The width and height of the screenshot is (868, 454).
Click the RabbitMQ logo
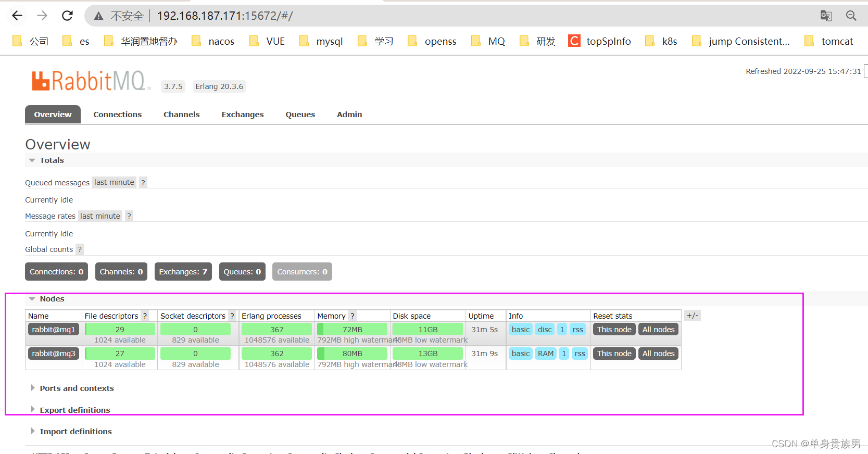pos(91,81)
